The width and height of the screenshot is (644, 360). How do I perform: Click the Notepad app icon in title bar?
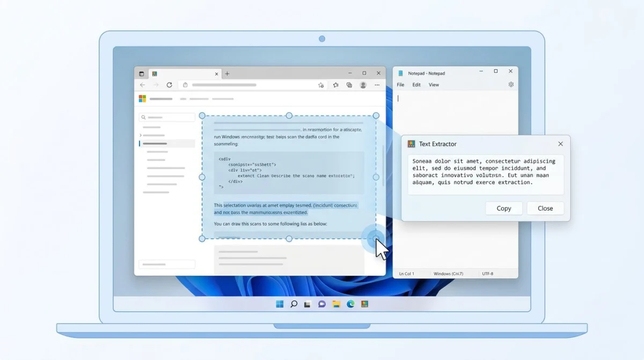coord(400,73)
